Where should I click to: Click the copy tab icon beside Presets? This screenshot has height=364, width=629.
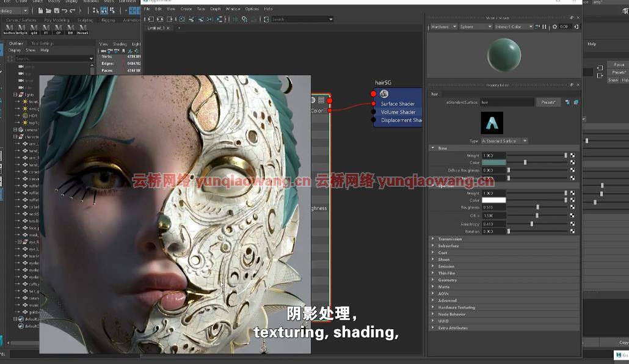[x=576, y=103]
